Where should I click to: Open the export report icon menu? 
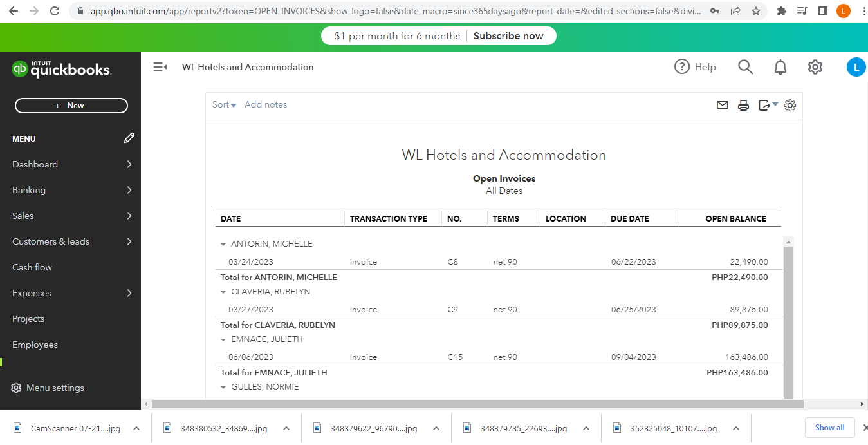click(x=767, y=105)
